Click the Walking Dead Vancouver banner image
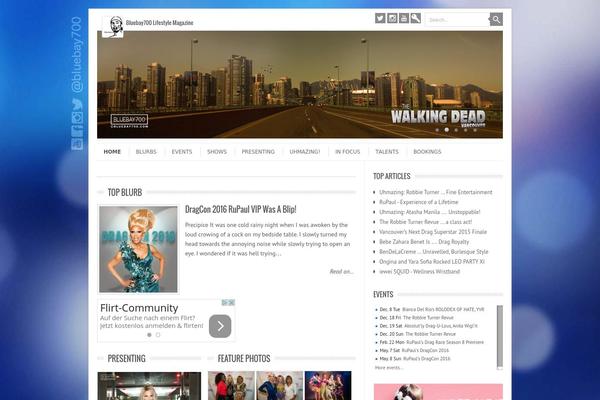This screenshot has height=400, width=600. (x=300, y=85)
